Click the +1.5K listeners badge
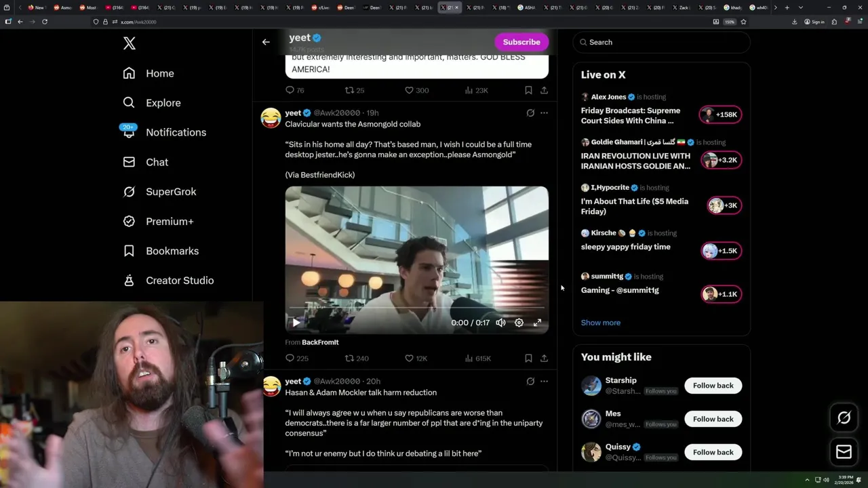Viewport: 868px width, 488px height. click(721, 251)
